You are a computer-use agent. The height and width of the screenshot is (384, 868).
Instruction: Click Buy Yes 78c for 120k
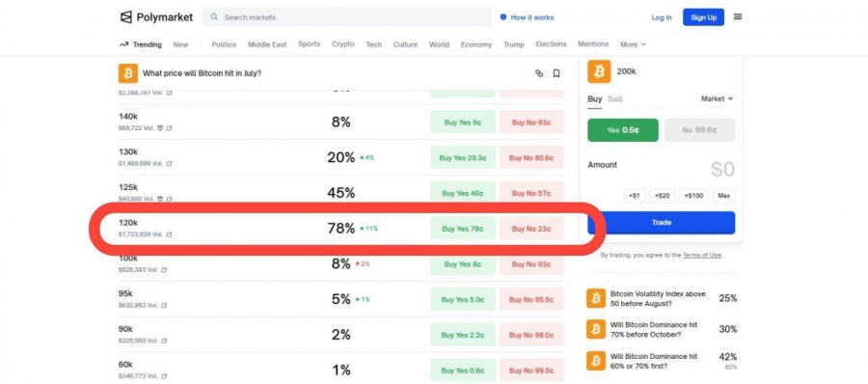tap(463, 229)
